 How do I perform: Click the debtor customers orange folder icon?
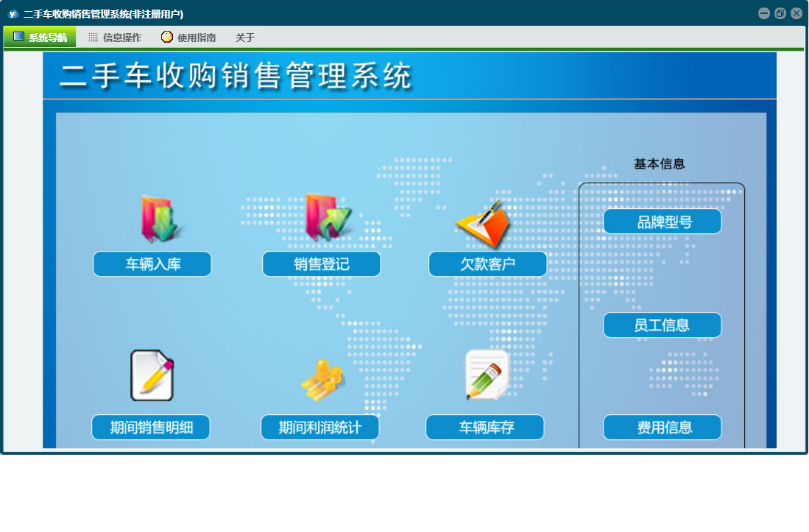click(484, 224)
